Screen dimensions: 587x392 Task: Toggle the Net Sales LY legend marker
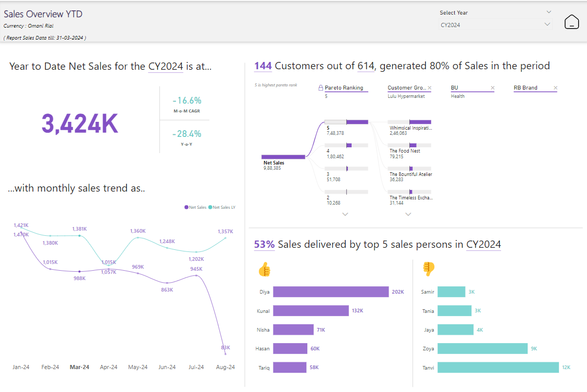click(x=210, y=207)
